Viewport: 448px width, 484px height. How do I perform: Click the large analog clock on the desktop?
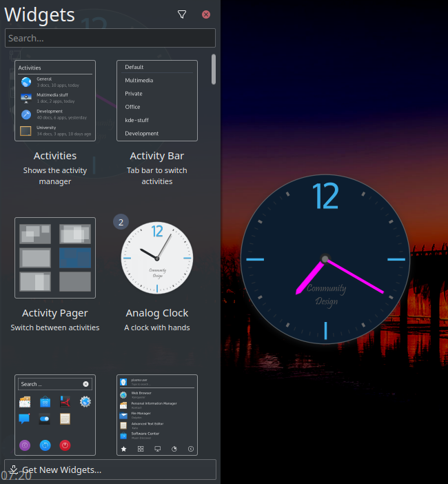(325, 259)
